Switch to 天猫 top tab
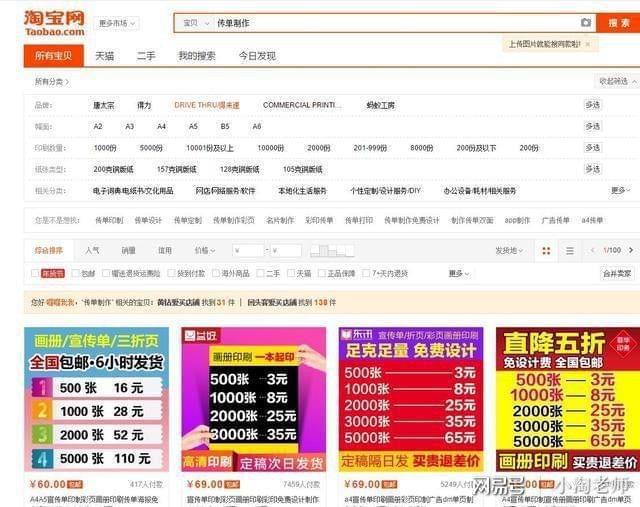Viewport: 640px width, 507px height. (104, 56)
